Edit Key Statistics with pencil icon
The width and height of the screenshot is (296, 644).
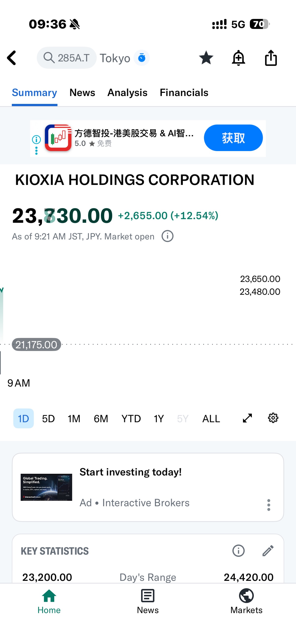[268, 550]
